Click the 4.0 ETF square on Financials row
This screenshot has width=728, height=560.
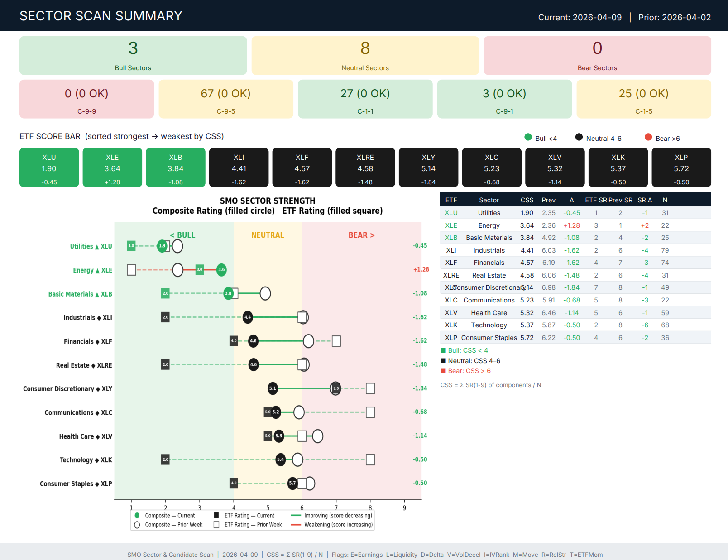234,341
